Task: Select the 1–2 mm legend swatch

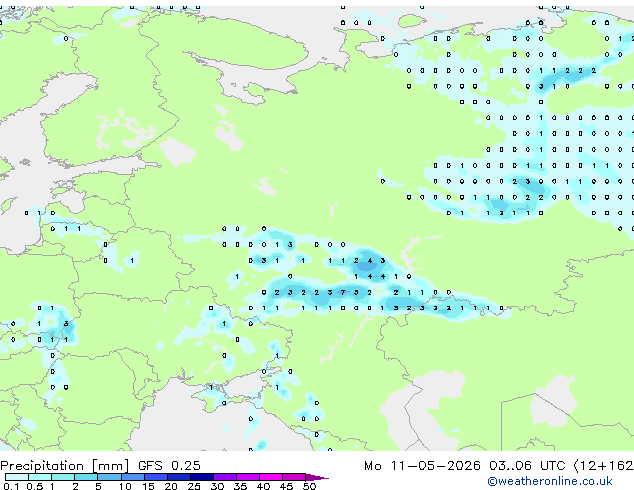Action: pos(63,477)
